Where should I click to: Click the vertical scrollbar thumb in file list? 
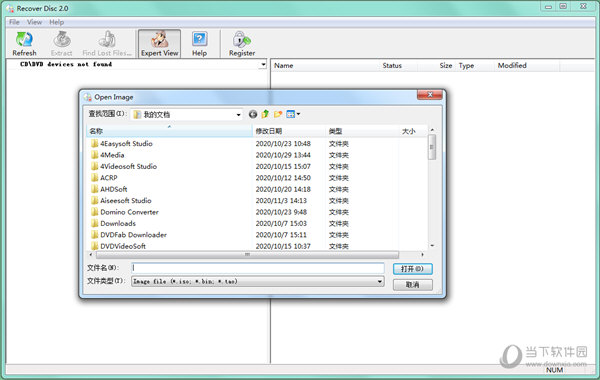[432, 147]
